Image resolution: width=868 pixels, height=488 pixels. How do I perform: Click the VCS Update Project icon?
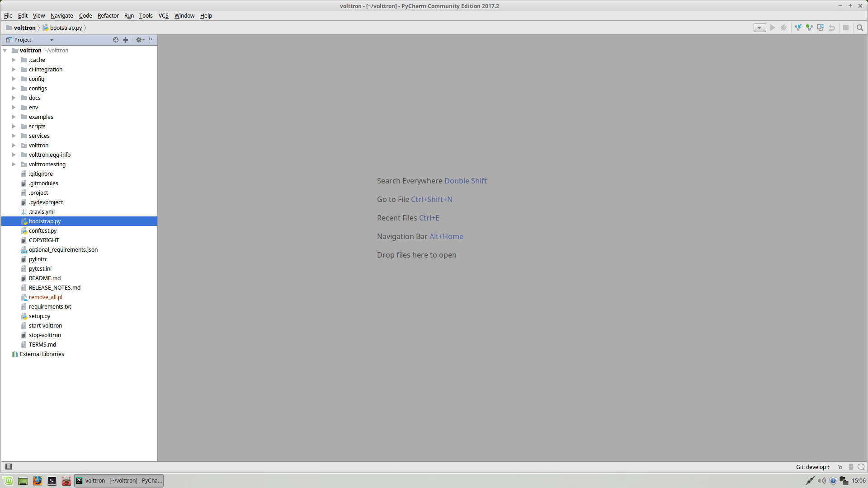(x=798, y=28)
